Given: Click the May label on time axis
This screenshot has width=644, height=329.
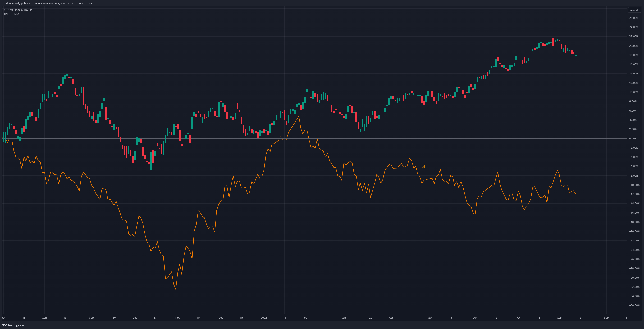Looking at the screenshot, I should click(430, 318).
